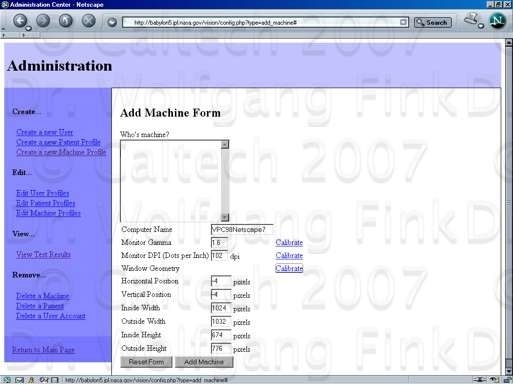Open the URL bar dropdown arrow

403,22
